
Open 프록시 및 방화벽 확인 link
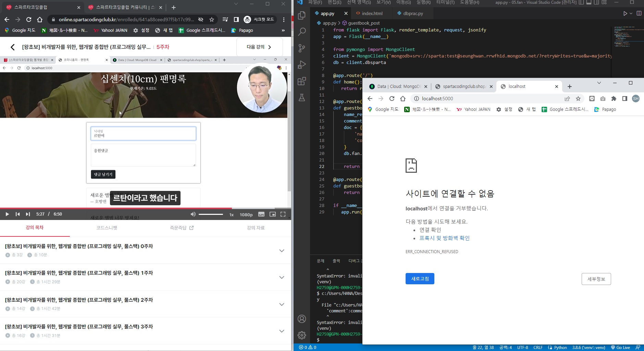click(444, 238)
